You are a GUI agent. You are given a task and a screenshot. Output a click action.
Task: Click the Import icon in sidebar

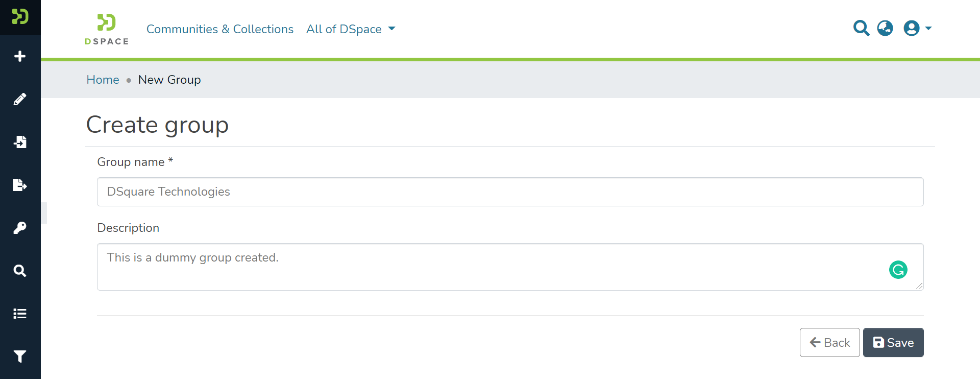[x=20, y=142]
